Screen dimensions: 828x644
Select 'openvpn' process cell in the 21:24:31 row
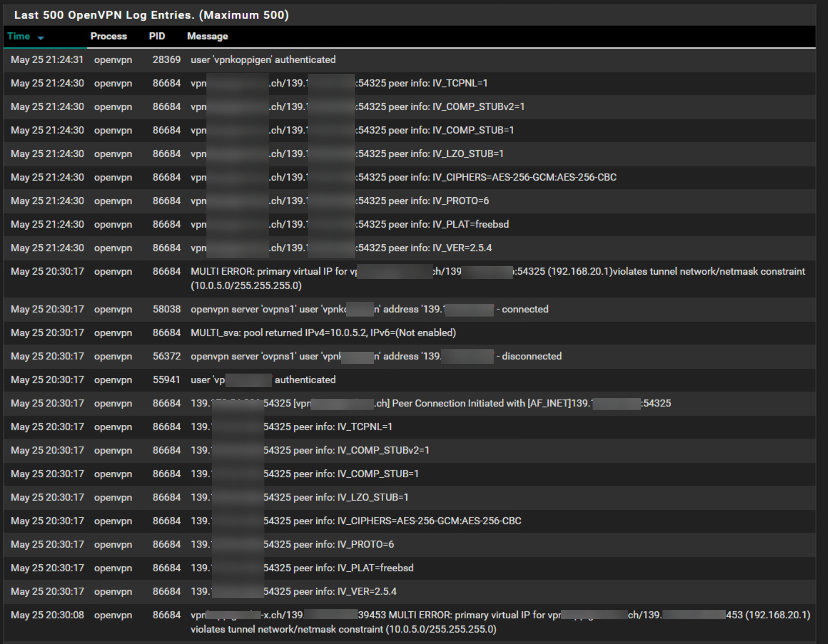(x=113, y=60)
